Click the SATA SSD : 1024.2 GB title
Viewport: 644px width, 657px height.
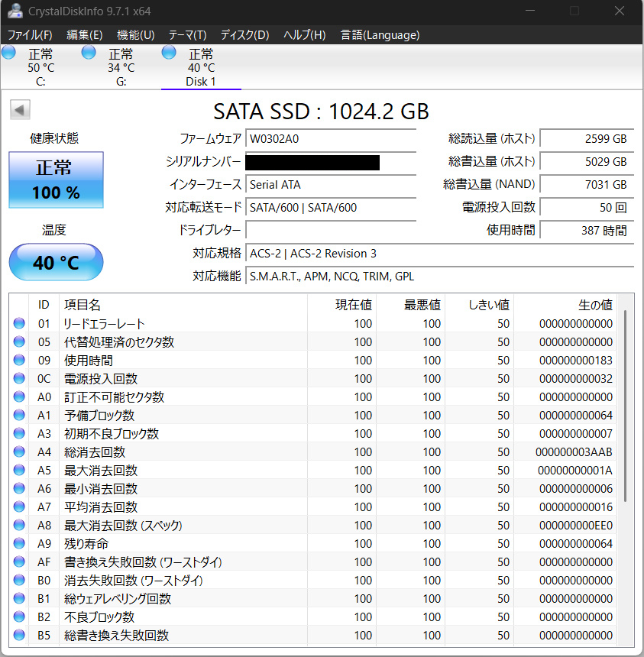(x=321, y=111)
